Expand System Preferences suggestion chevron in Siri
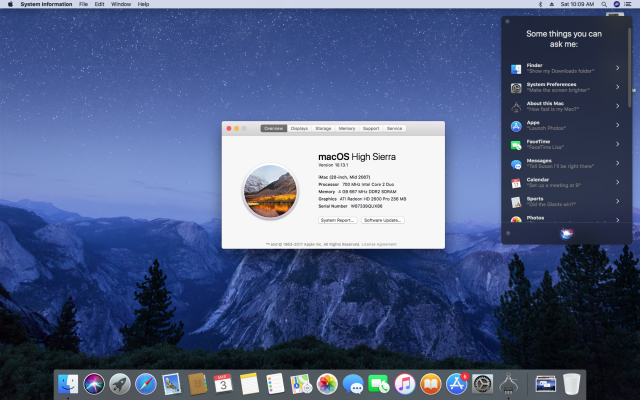 click(x=618, y=87)
